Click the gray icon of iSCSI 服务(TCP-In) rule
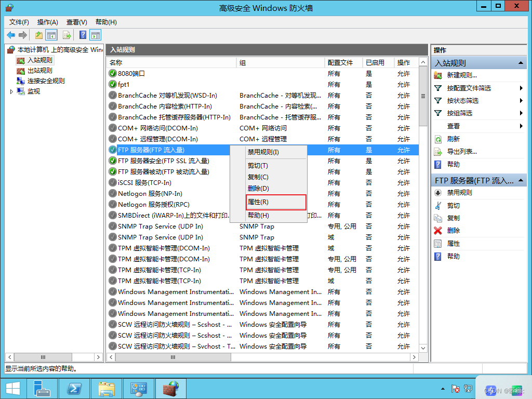This screenshot has height=399, width=532. 113,182
